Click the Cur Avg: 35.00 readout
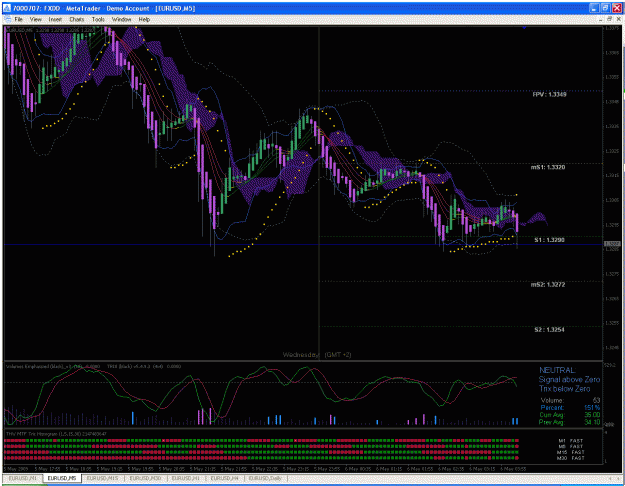The width and height of the screenshot is (625, 486). 570,415
